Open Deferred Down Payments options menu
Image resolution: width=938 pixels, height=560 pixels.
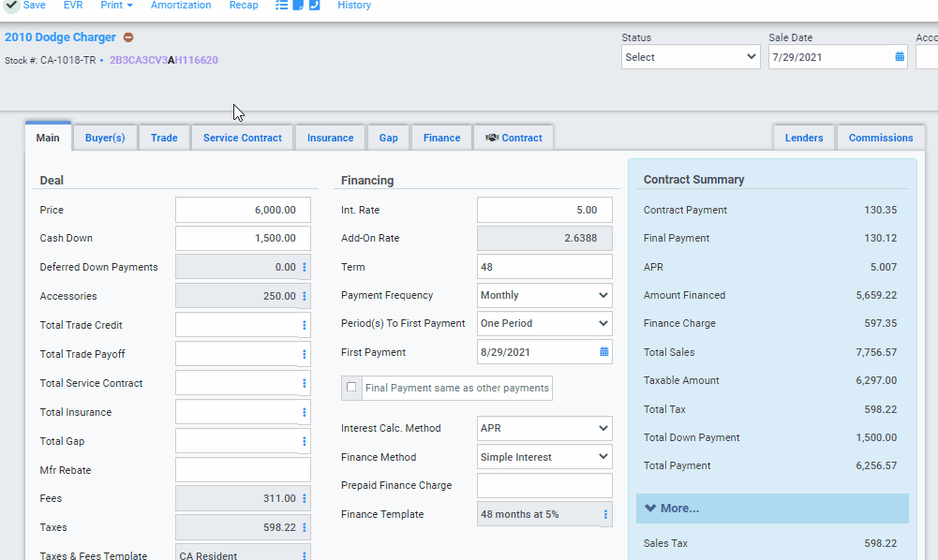click(305, 267)
